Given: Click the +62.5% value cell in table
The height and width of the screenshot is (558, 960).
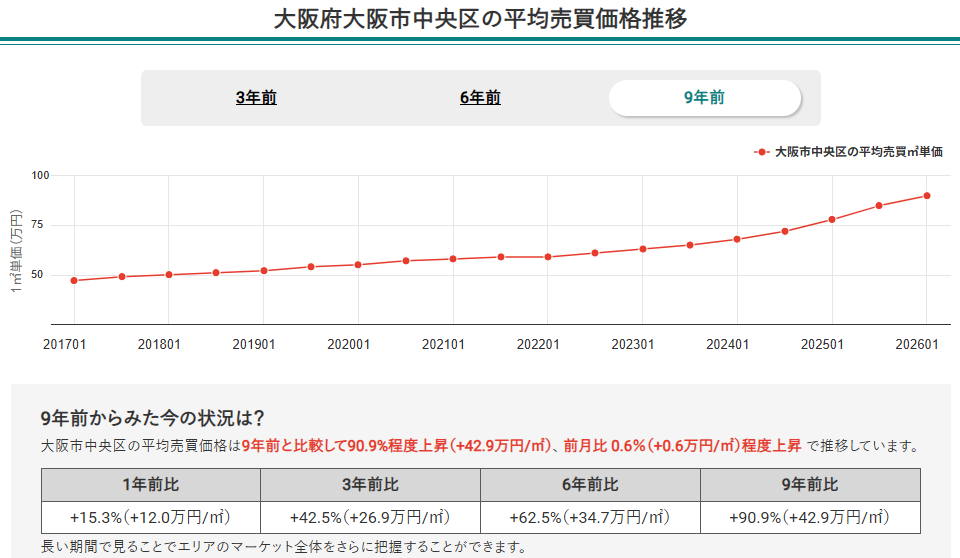Looking at the screenshot, I should [590, 517].
